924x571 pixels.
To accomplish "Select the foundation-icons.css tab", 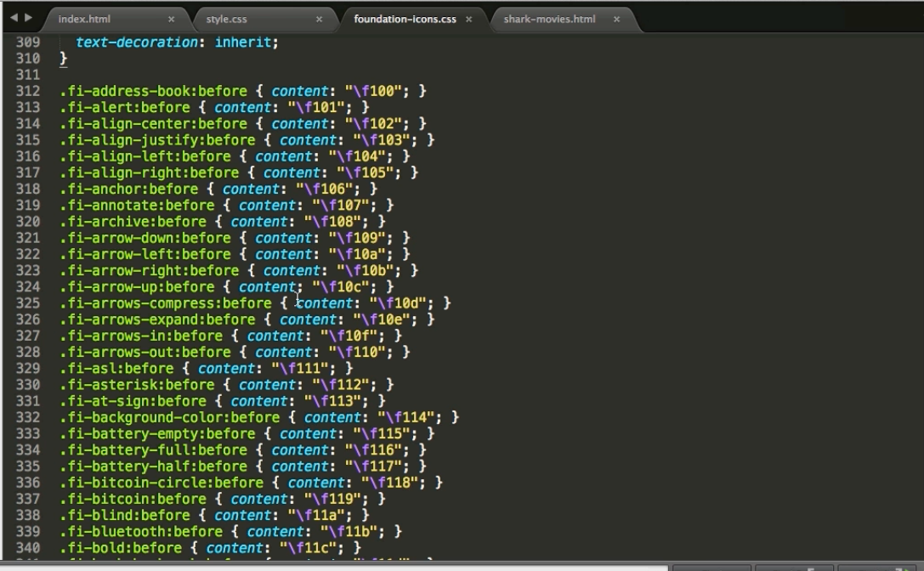I will click(405, 19).
